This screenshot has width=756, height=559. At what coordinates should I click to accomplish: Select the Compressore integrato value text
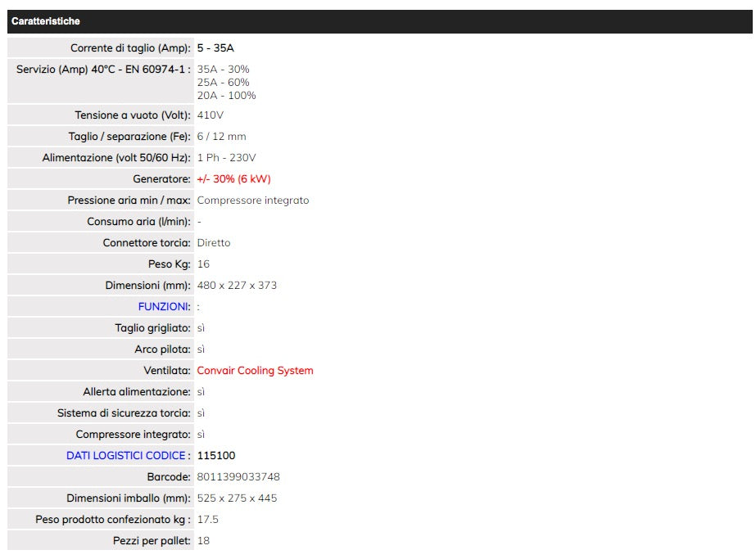253,200
